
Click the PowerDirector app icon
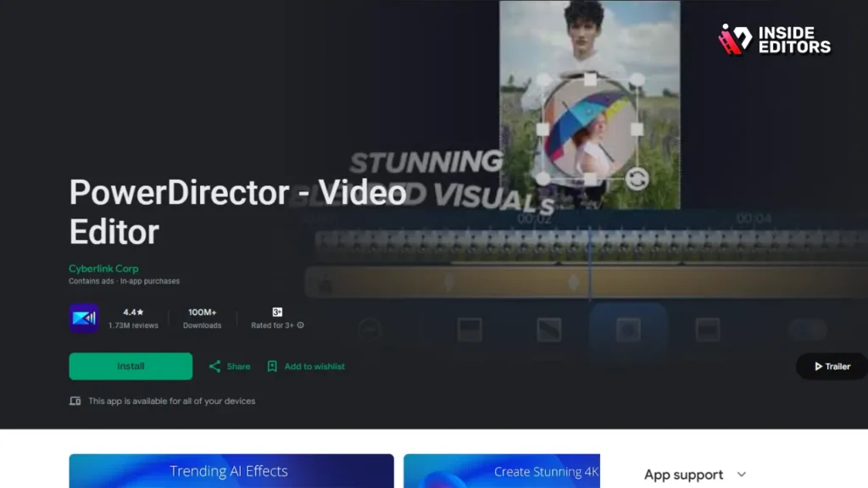[x=84, y=319]
